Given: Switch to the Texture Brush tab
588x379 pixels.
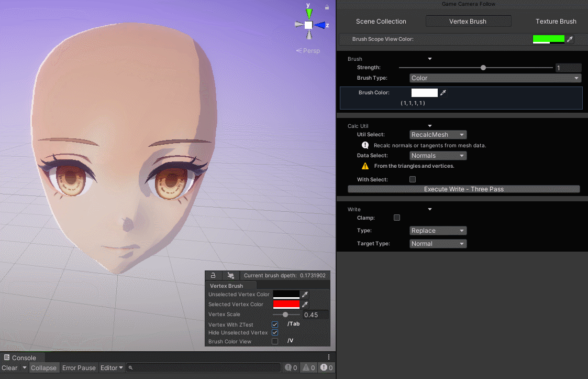Looking at the screenshot, I should click(556, 21).
